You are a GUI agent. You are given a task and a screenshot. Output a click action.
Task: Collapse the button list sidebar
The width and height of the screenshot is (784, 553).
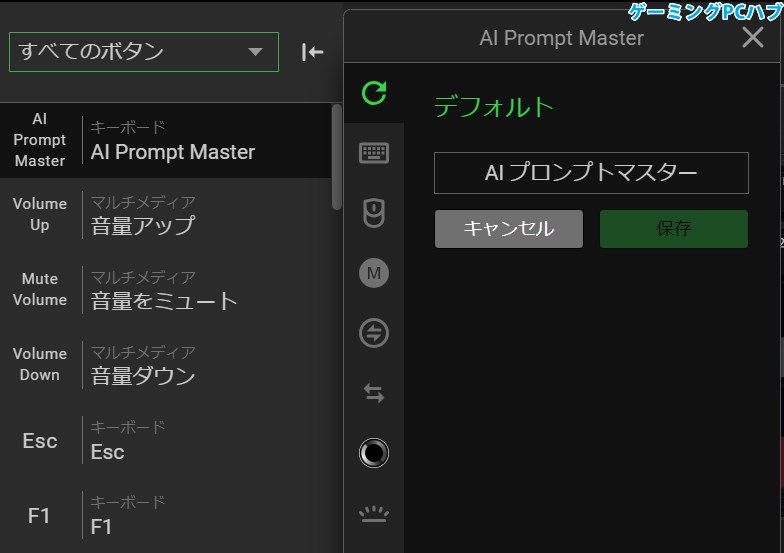(312, 52)
